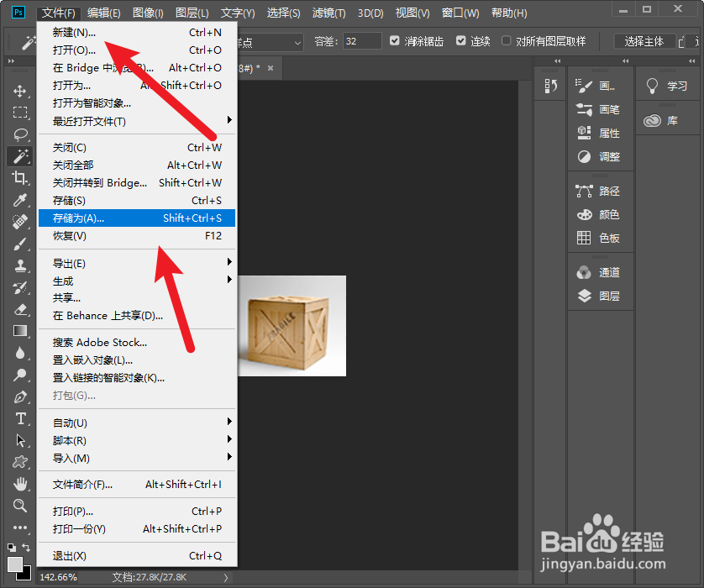The height and width of the screenshot is (588, 704).
Task: Reset default foreground and background colors
Action: point(12,547)
